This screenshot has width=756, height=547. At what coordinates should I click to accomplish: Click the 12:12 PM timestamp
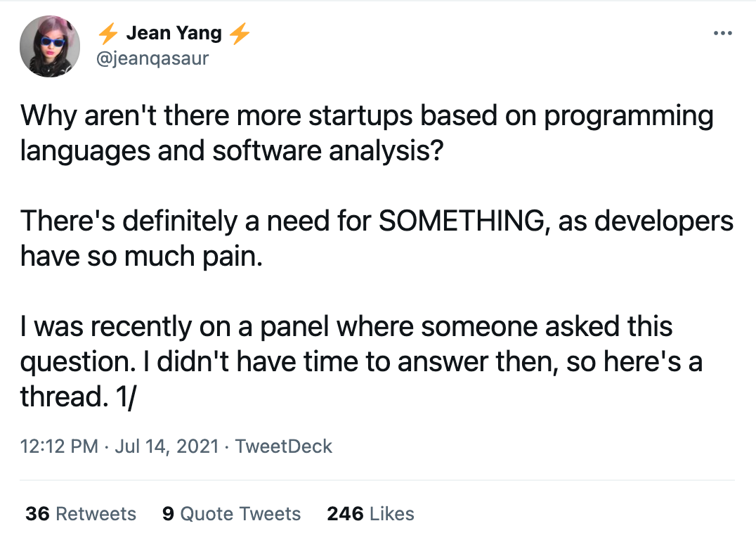pos(60,446)
